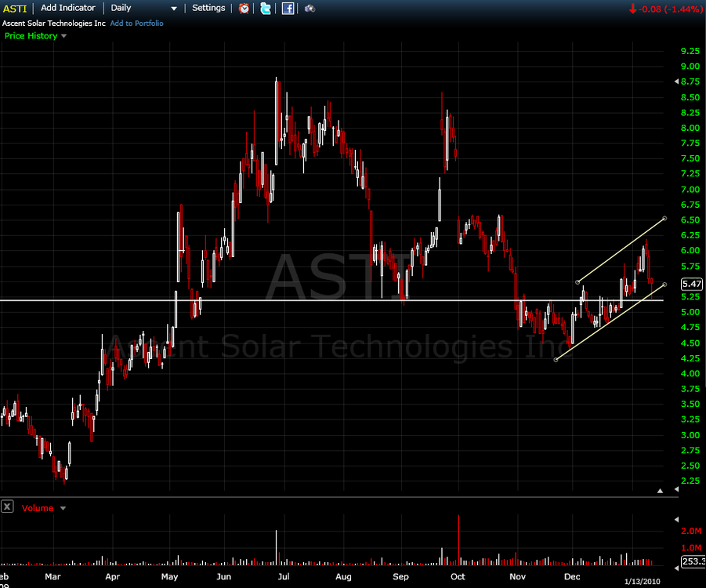Screen dimensions: 706x588
Task: Click the 1.0M volume axis label
Action: click(691, 547)
